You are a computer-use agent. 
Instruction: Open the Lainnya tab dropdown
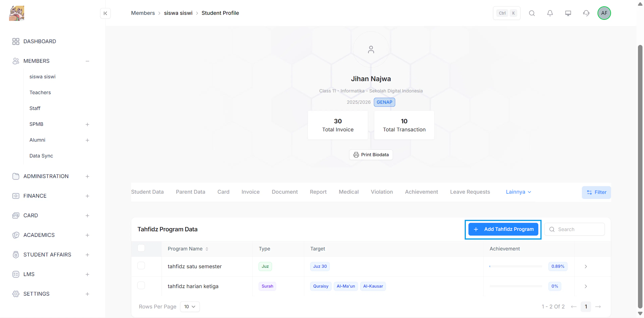pyautogui.click(x=518, y=192)
